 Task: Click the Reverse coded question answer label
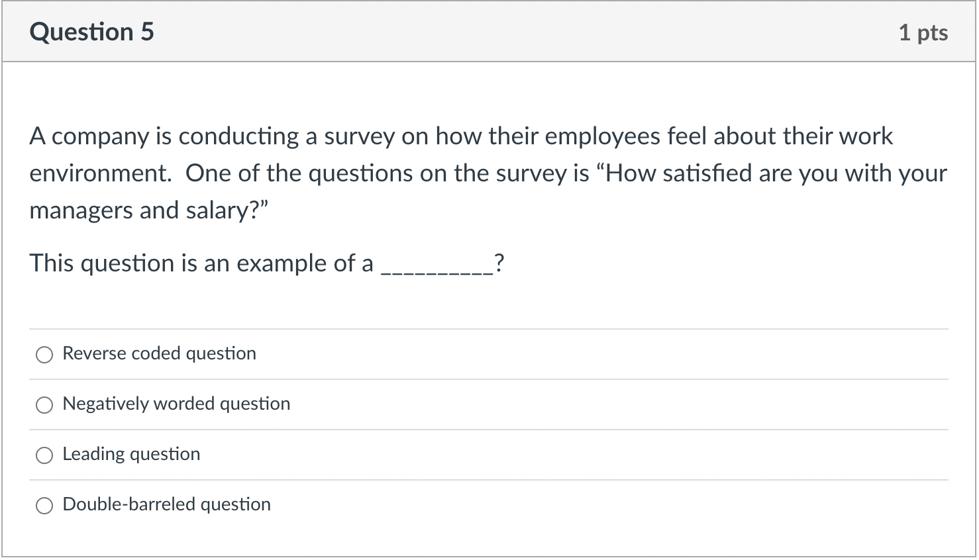tap(159, 353)
